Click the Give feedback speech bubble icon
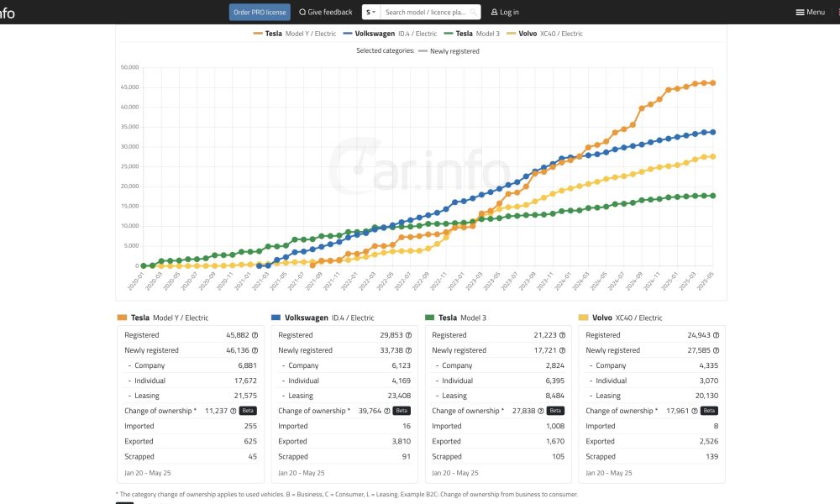840x504 pixels. pos(302,12)
